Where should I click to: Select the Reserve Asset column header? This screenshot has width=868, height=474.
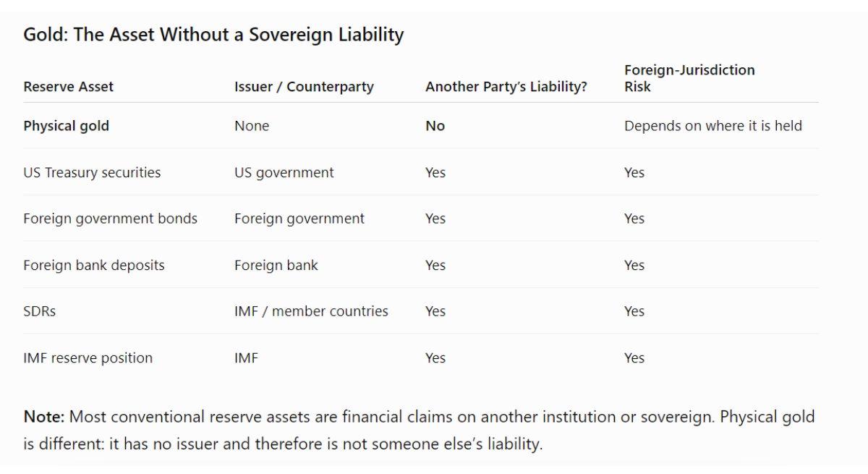[x=68, y=87]
